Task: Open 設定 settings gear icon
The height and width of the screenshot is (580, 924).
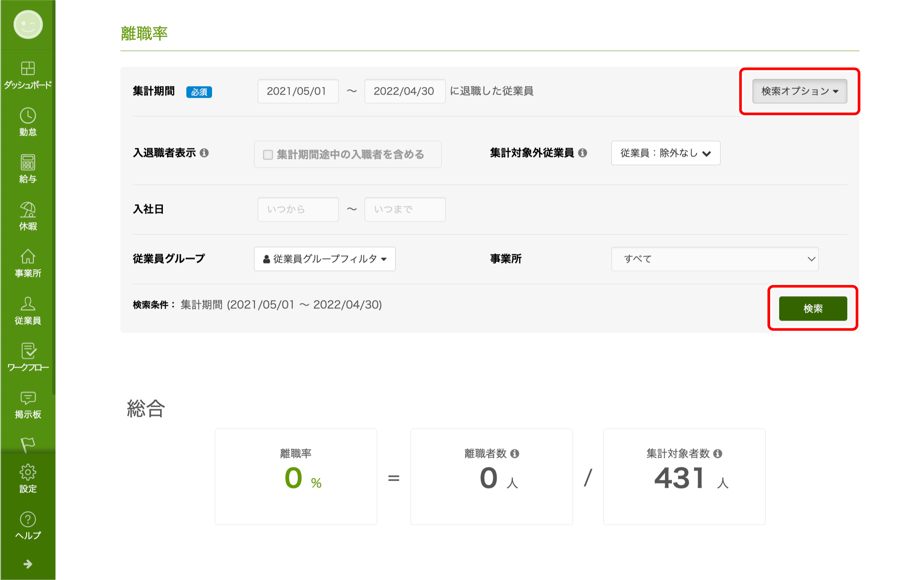Action: [28, 473]
